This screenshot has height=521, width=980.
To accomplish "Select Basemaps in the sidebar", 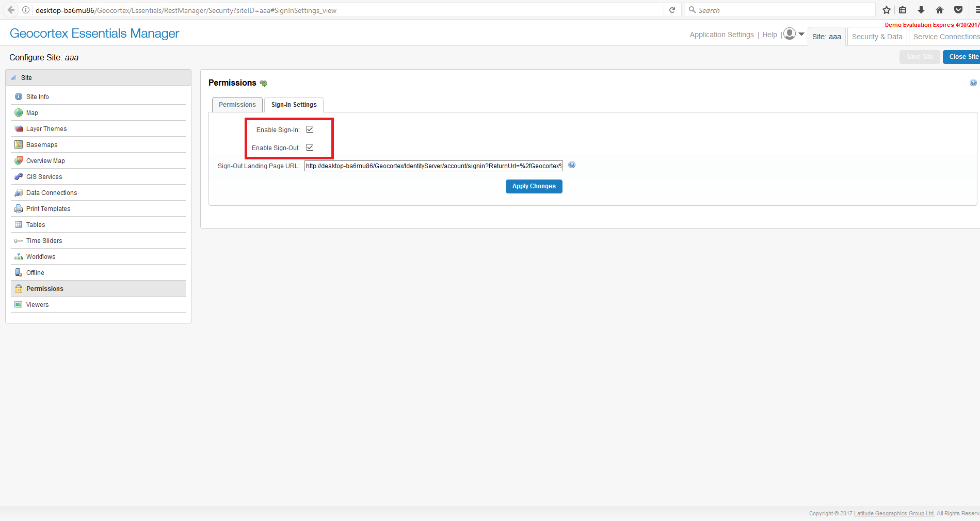I will coord(98,144).
